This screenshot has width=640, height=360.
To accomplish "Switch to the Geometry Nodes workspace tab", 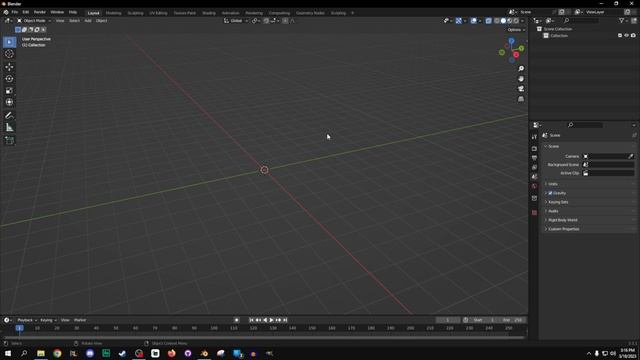I will (310, 13).
